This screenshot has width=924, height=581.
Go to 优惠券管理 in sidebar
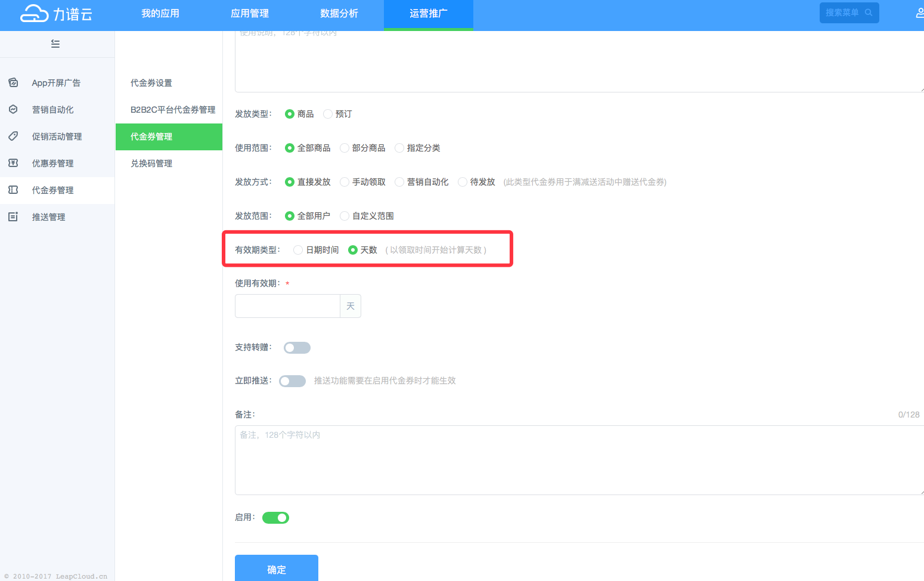tap(57, 163)
